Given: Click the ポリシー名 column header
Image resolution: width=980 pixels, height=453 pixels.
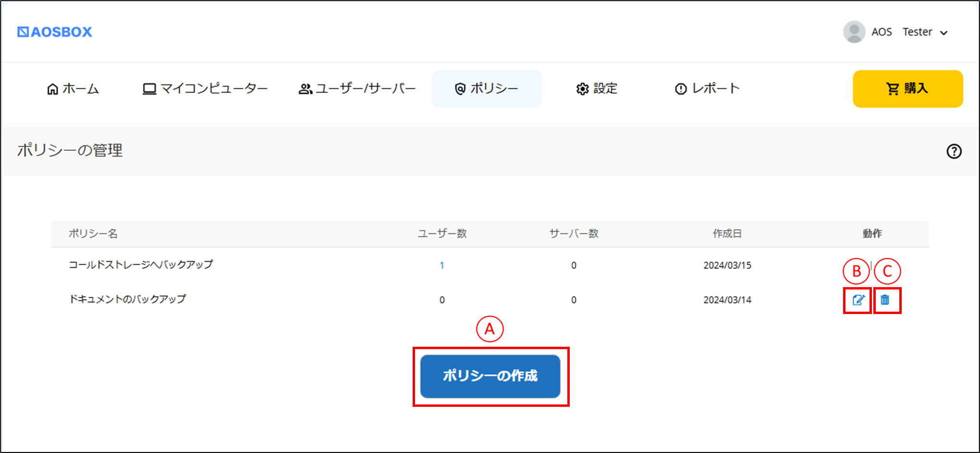Looking at the screenshot, I should pos(93,234).
